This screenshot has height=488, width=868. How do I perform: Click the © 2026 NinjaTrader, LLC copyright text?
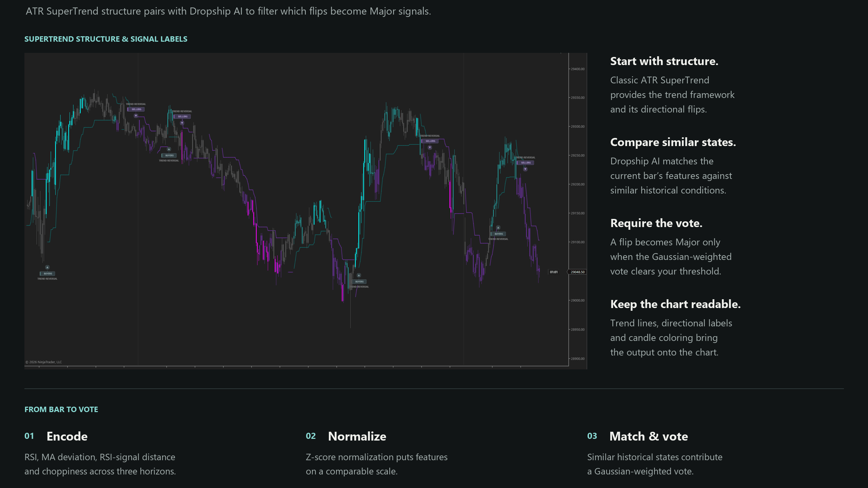click(44, 362)
